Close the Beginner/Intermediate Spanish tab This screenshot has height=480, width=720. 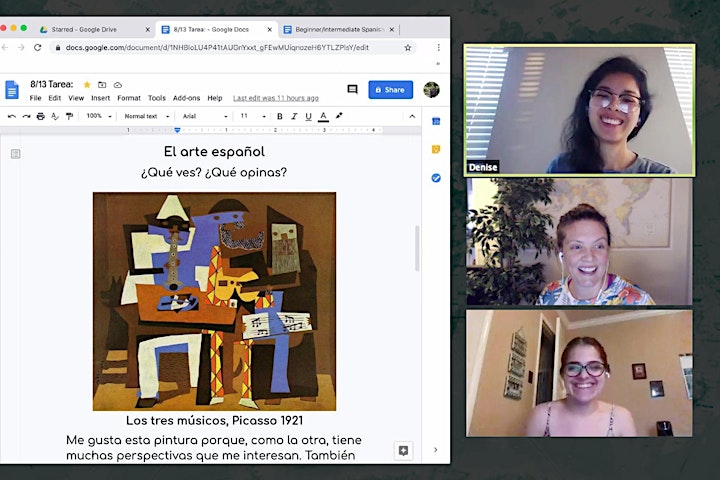point(392,29)
